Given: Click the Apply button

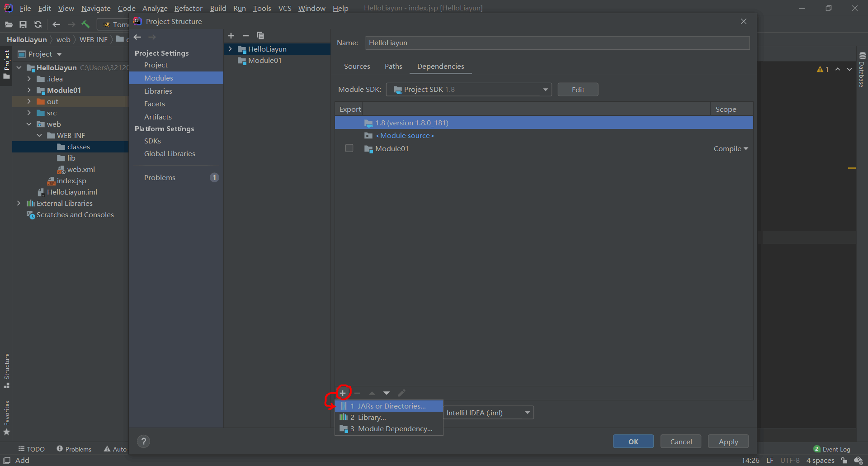Looking at the screenshot, I should 728,442.
